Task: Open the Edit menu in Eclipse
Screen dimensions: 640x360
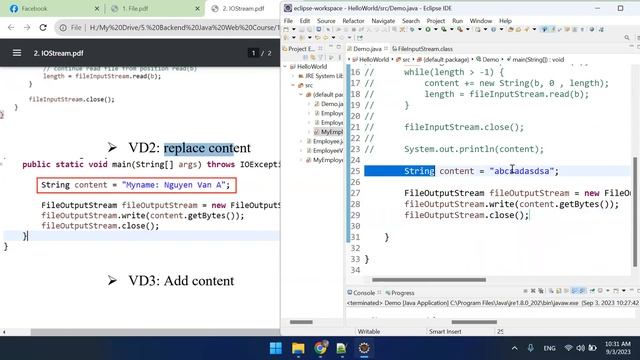Action: [305, 21]
